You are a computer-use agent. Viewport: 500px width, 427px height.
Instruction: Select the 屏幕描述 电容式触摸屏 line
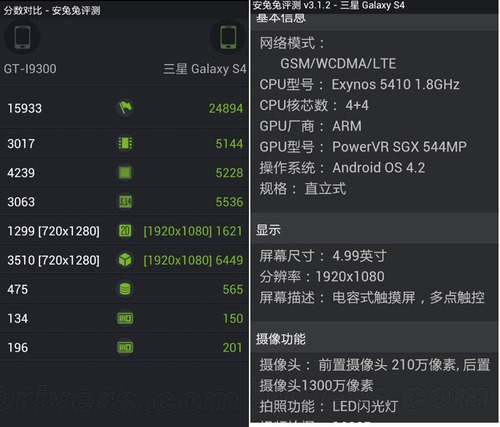pyautogui.click(x=372, y=297)
